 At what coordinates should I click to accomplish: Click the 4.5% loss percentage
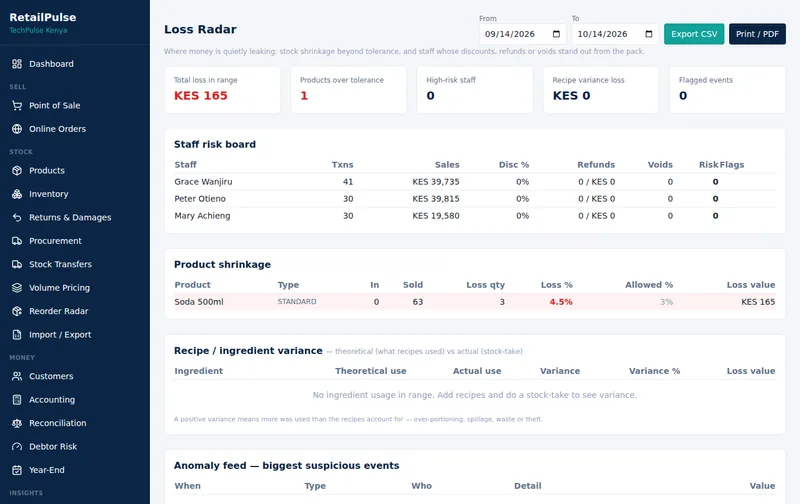tap(561, 302)
